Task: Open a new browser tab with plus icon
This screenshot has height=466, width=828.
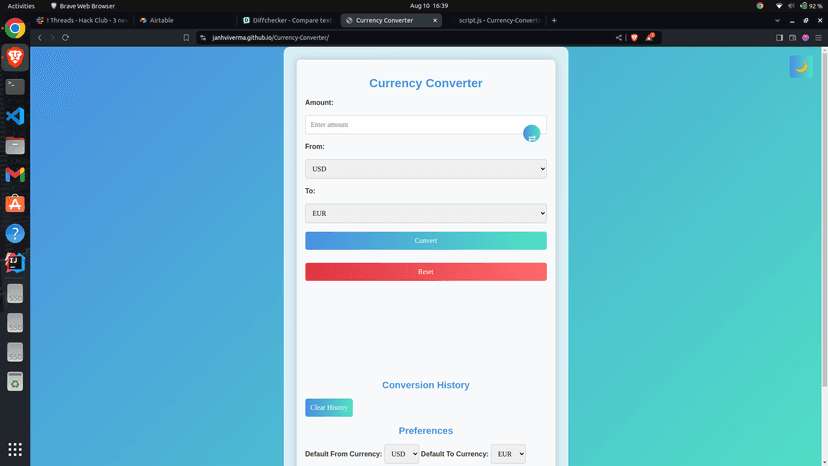Action: tap(554, 20)
